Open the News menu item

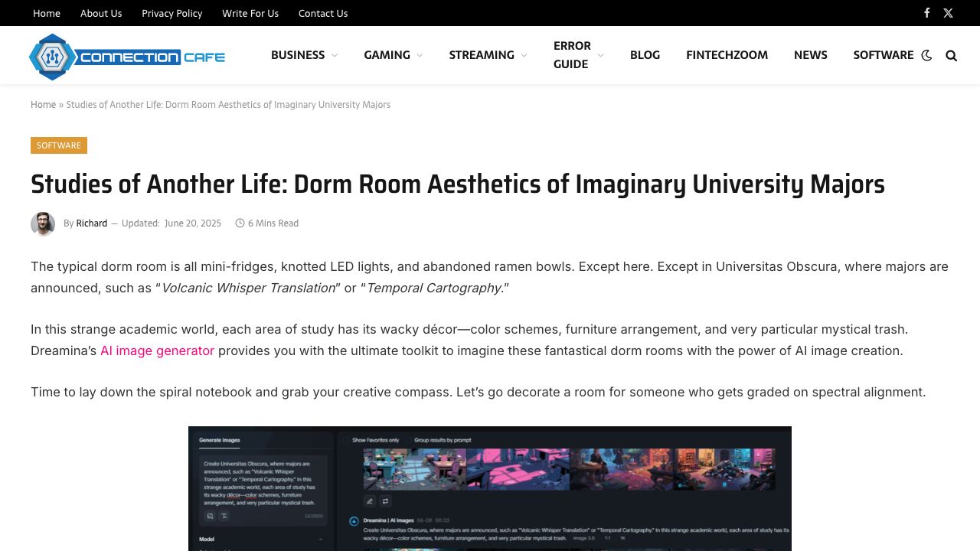[x=810, y=55]
